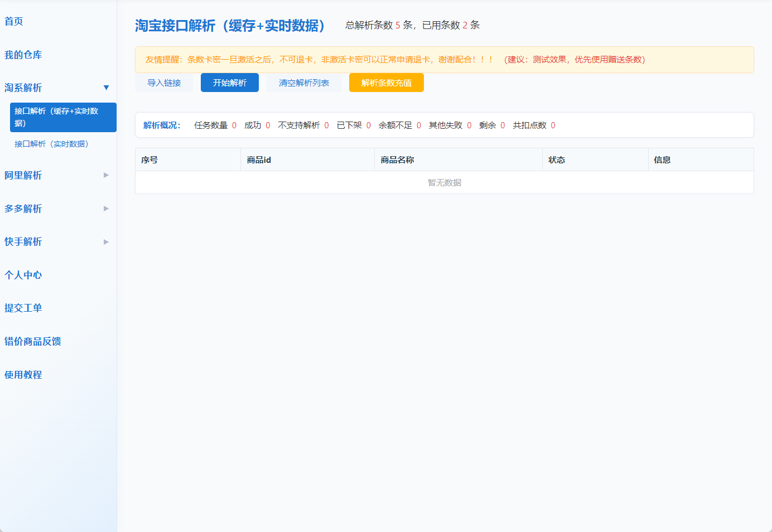Image resolution: width=772 pixels, height=532 pixels.
Task: Click the 暂无数据 empty table text
Action: pos(445,182)
